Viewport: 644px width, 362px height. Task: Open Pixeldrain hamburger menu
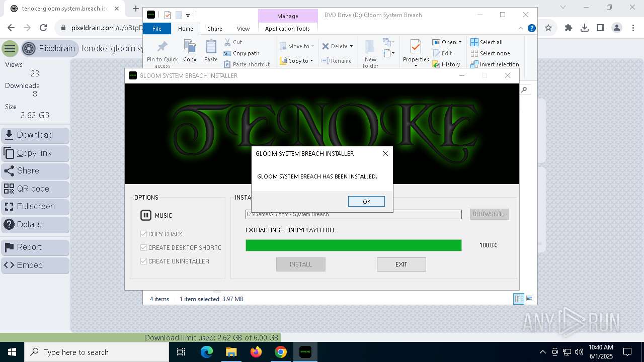coord(10,49)
